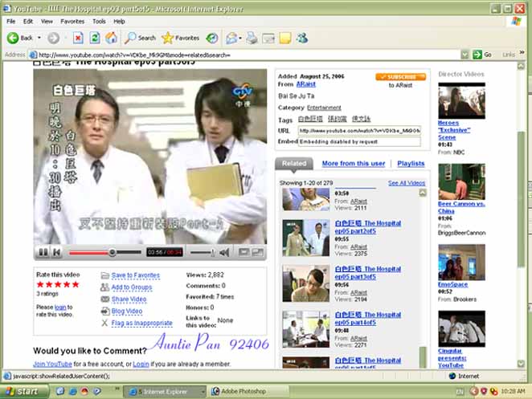Click See All Videos link

[407, 183]
